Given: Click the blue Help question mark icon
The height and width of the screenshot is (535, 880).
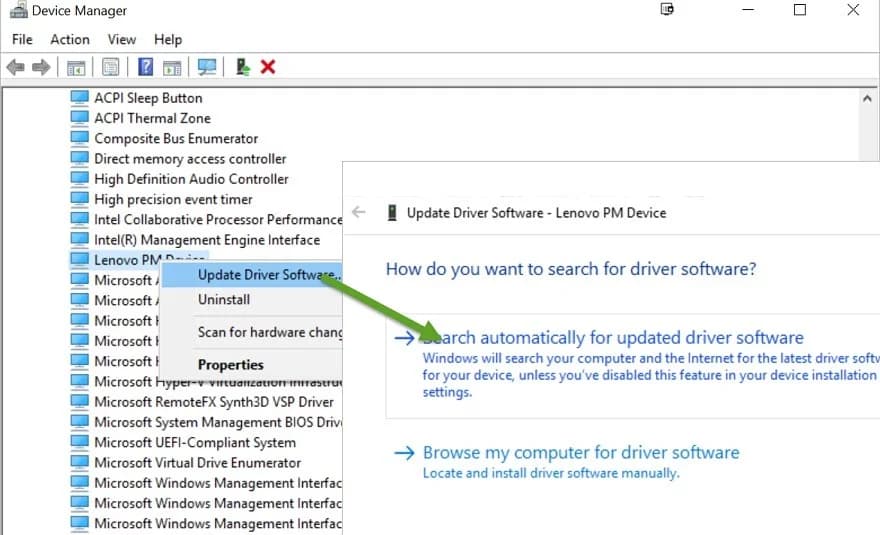Looking at the screenshot, I should [145, 67].
